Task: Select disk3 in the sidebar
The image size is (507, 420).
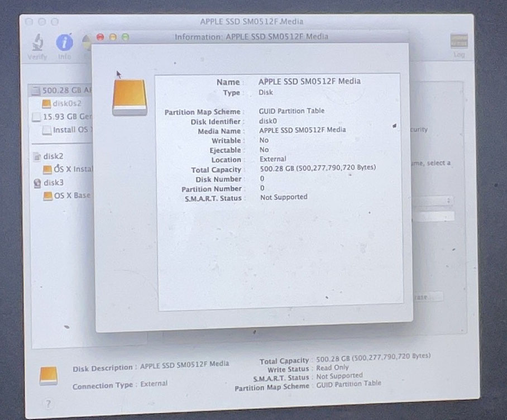Action: [x=49, y=183]
